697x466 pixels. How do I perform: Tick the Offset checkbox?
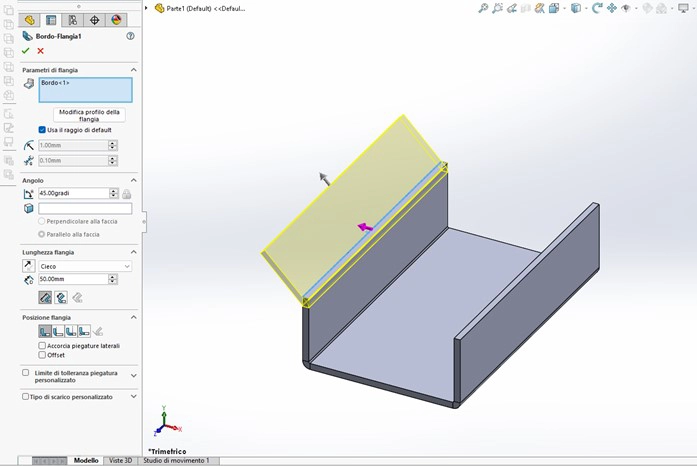click(x=42, y=355)
